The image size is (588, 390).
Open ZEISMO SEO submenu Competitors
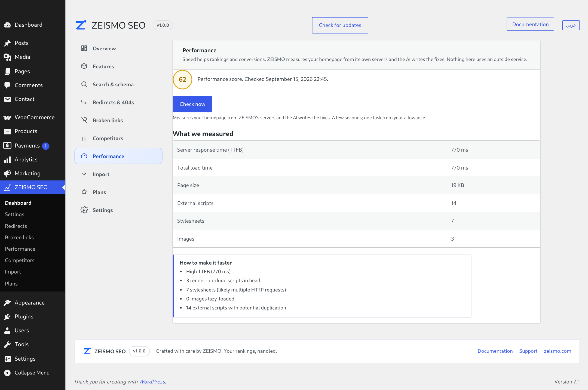20,260
